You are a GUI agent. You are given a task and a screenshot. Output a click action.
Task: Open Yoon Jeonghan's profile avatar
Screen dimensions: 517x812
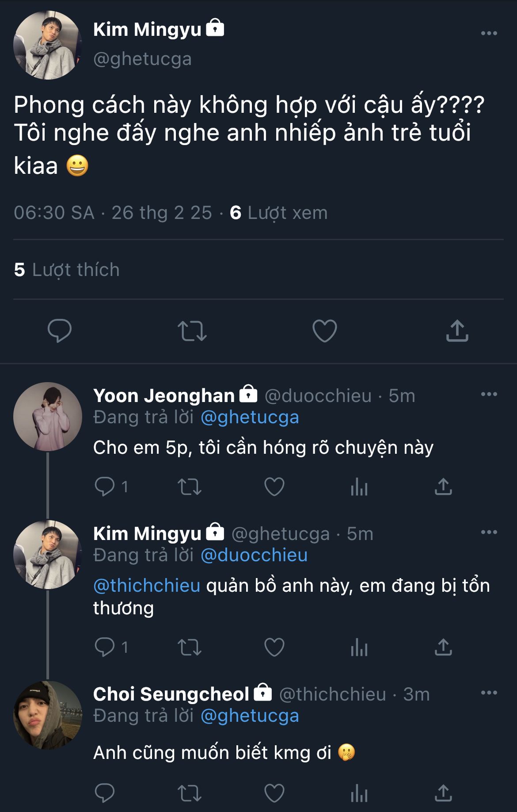(47, 417)
